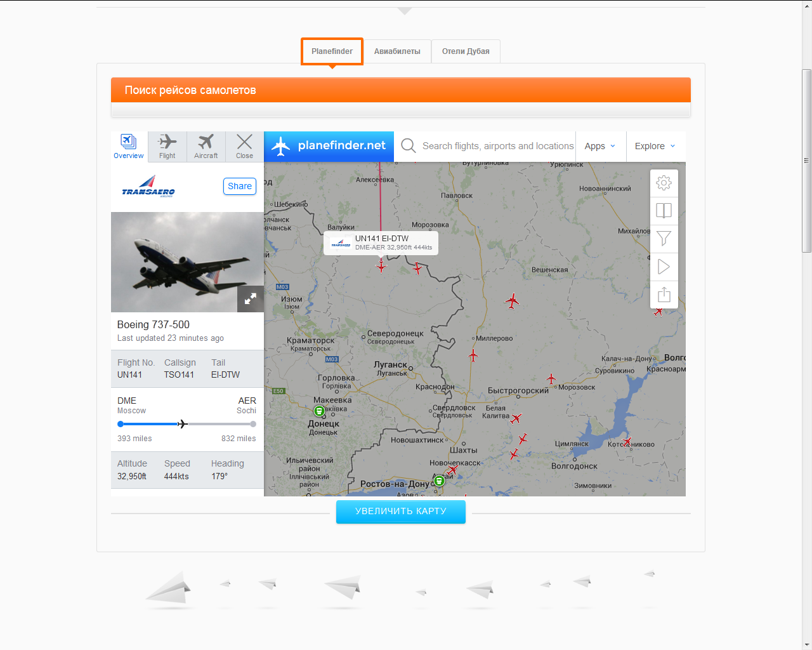Click the flight progress plane marker
The image size is (812, 650).
click(183, 424)
